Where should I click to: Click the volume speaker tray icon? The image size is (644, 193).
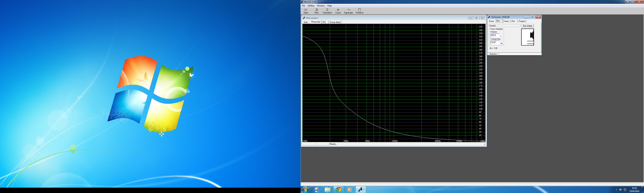click(x=621, y=190)
